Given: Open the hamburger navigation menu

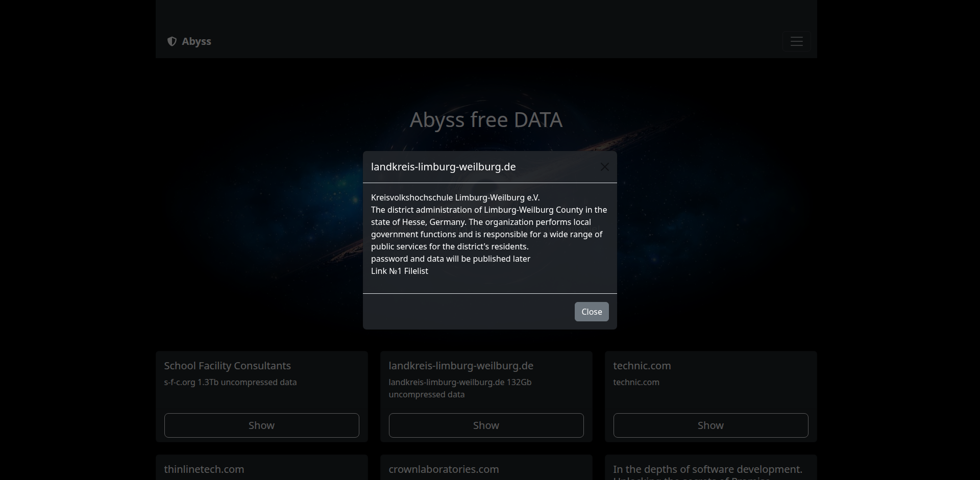Looking at the screenshot, I should tap(796, 41).
